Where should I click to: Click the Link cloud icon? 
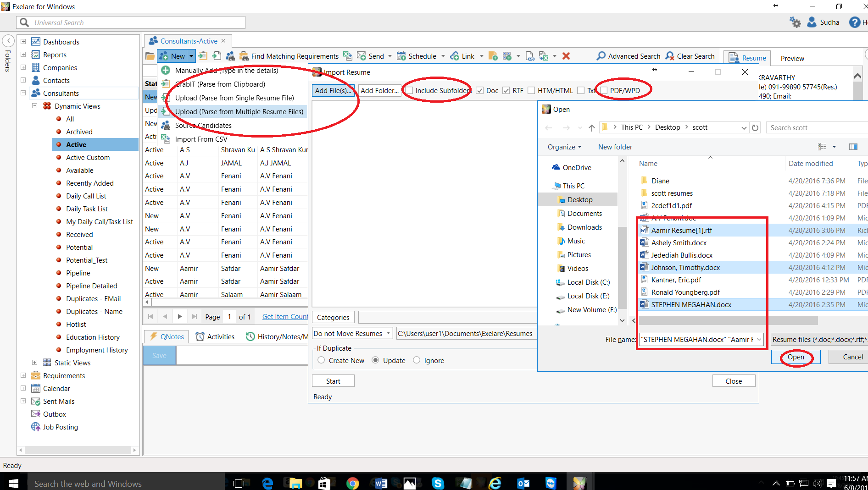455,56
